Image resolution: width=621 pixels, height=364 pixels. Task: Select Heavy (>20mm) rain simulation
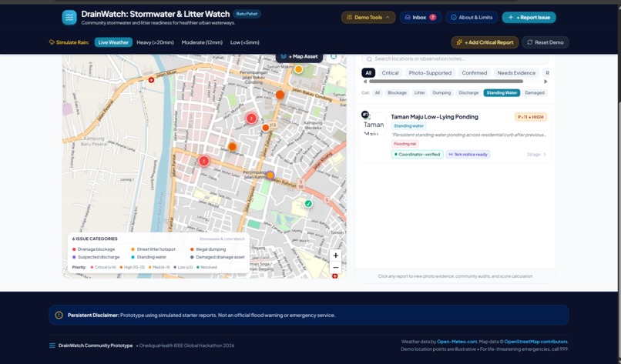click(x=156, y=42)
